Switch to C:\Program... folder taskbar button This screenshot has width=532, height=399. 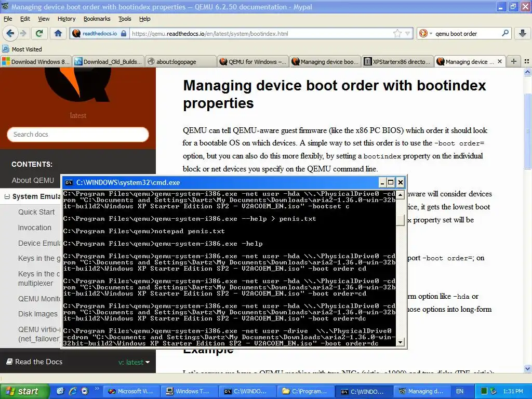pyautogui.click(x=305, y=391)
